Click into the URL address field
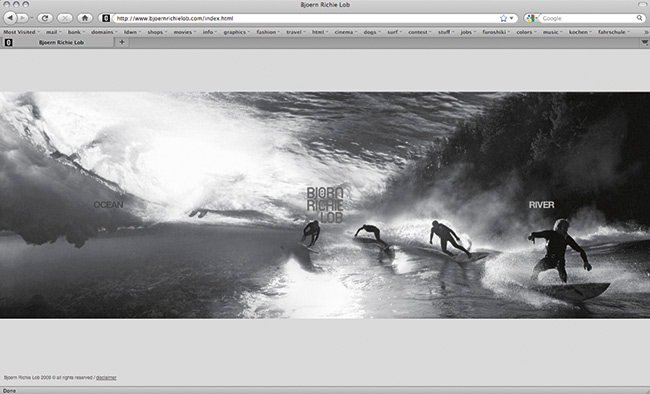 [x=305, y=18]
